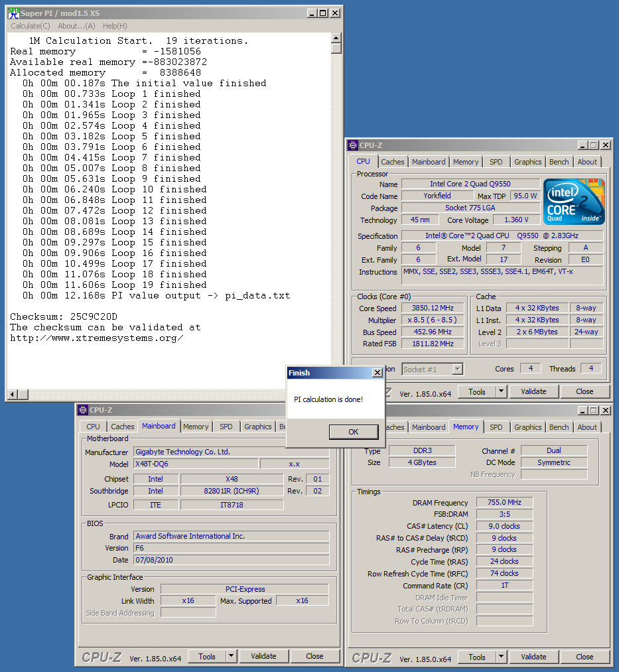Click Validate in Mainboard CPU-Z window

263,657
